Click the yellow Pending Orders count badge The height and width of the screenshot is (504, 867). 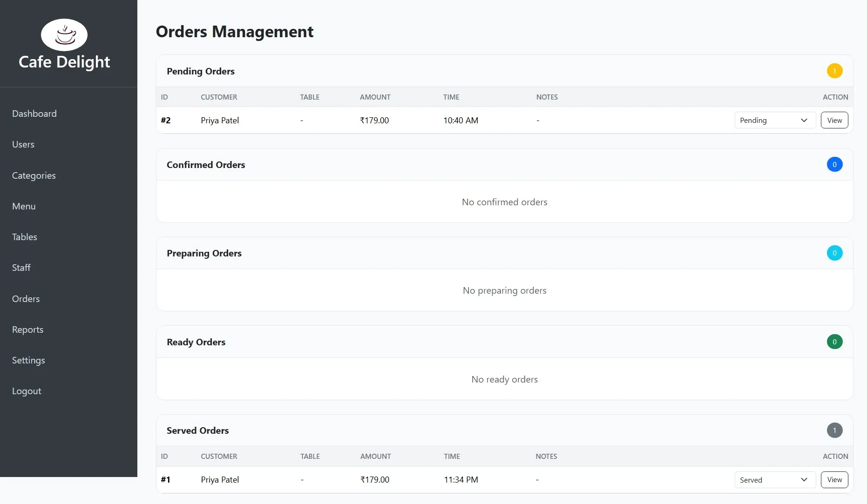coord(834,71)
